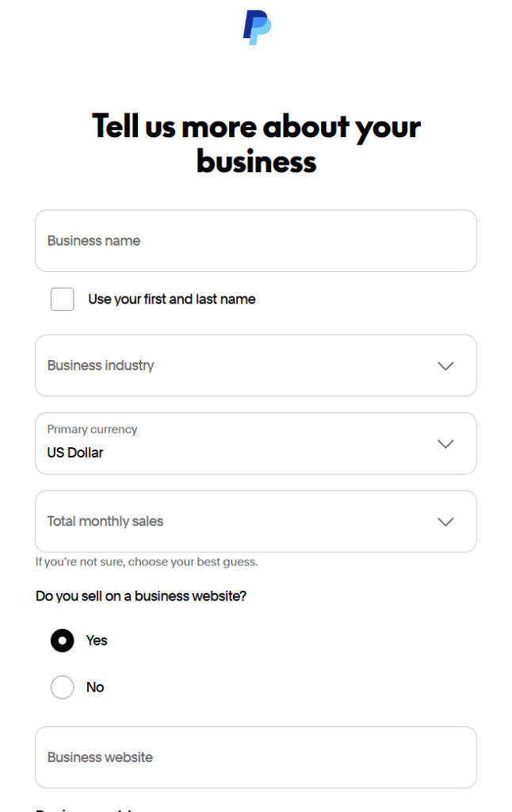Click the PayPal logo at top
This screenshot has height=812, width=512.
[x=257, y=27]
